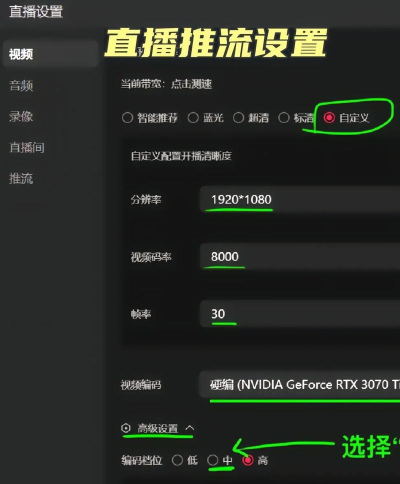Click 点击测速 to test bandwidth
Viewport: 400px width, 484px height.
pos(191,84)
